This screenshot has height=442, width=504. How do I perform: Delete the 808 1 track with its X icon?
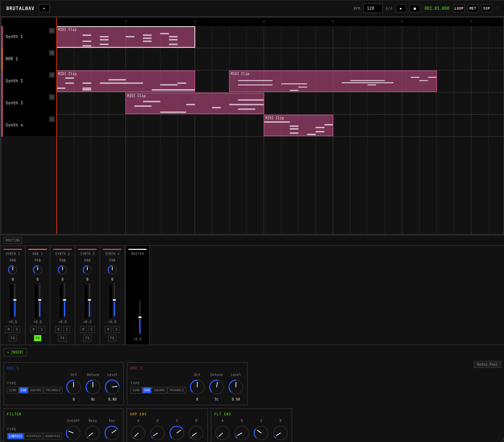click(52, 53)
